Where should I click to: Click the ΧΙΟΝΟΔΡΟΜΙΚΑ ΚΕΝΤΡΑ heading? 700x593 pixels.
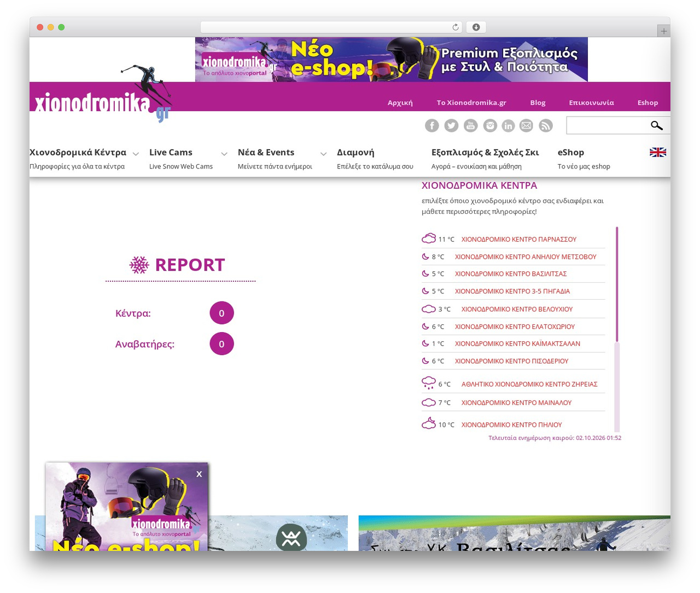479,185
